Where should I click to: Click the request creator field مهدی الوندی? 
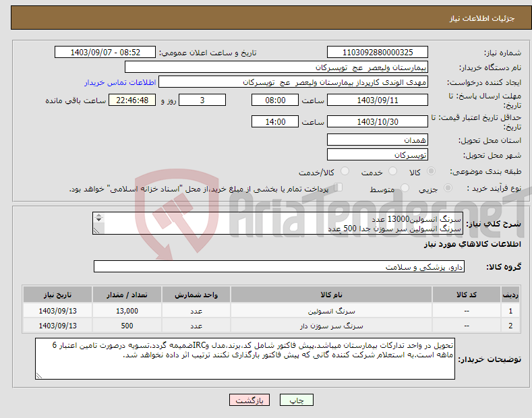(293, 82)
